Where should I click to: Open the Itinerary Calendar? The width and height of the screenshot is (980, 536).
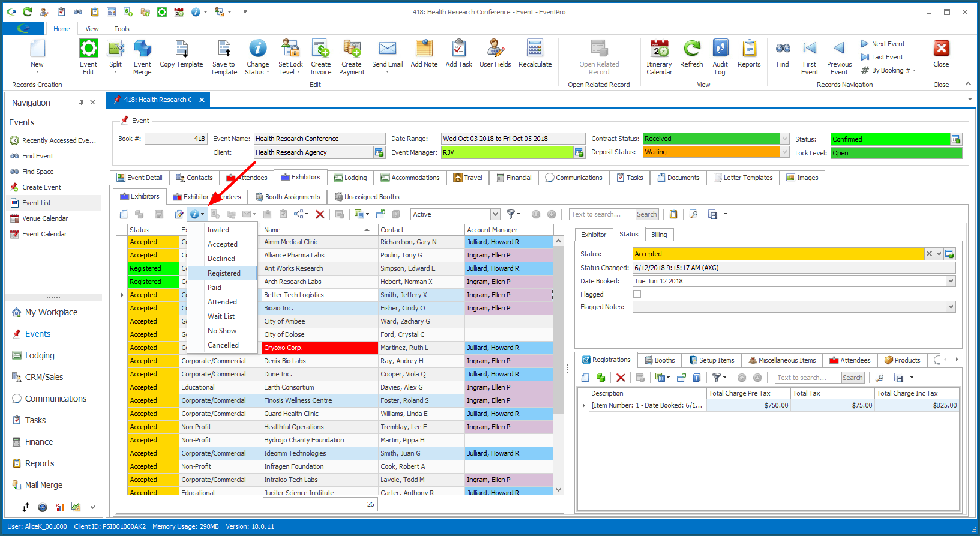(x=659, y=57)
